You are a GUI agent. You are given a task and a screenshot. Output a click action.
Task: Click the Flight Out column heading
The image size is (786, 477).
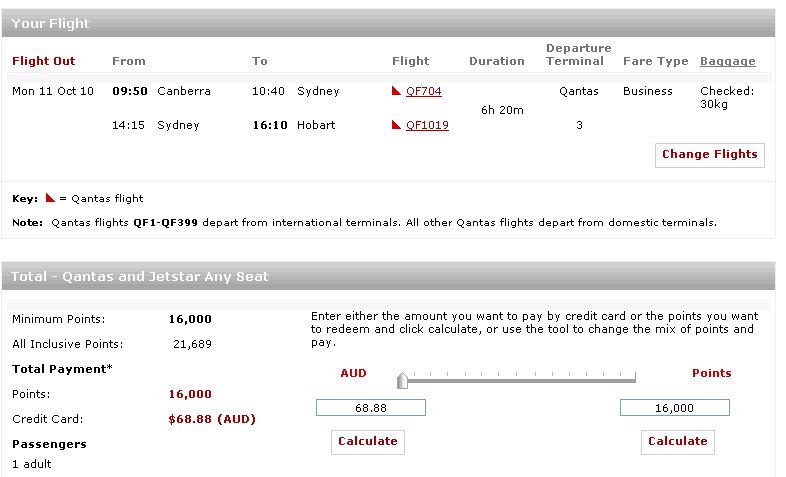(44, 61)
